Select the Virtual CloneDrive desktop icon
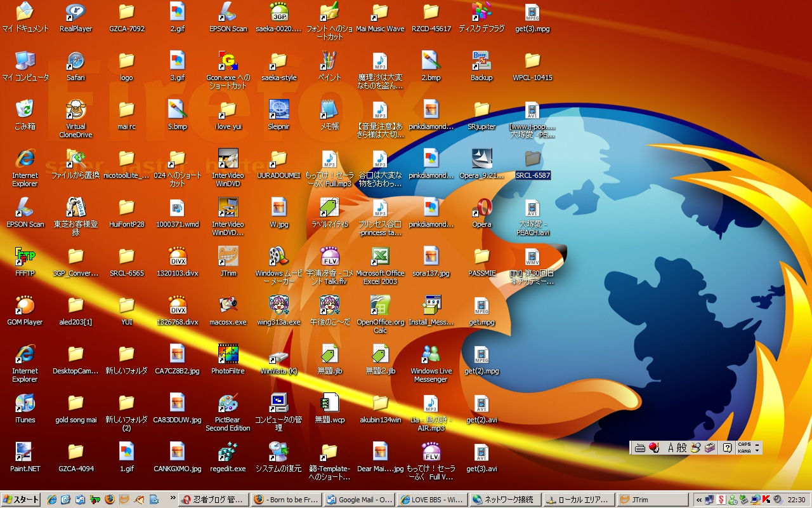 coord(75,119)
